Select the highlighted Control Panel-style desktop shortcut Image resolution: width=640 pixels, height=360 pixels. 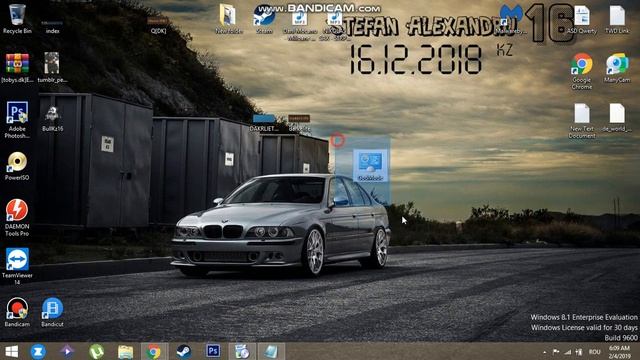(x=370, y=166)
